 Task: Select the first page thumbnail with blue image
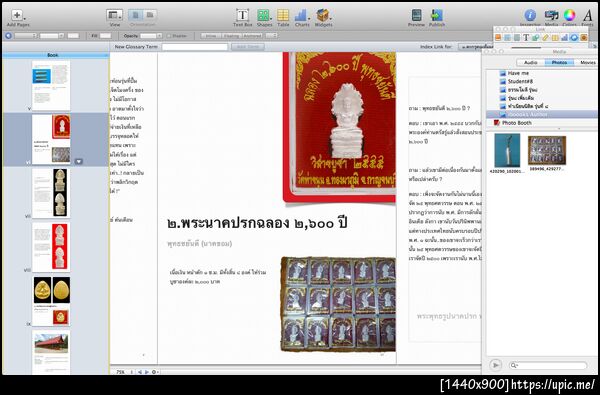pyautogui.click(x=51, y=85)
